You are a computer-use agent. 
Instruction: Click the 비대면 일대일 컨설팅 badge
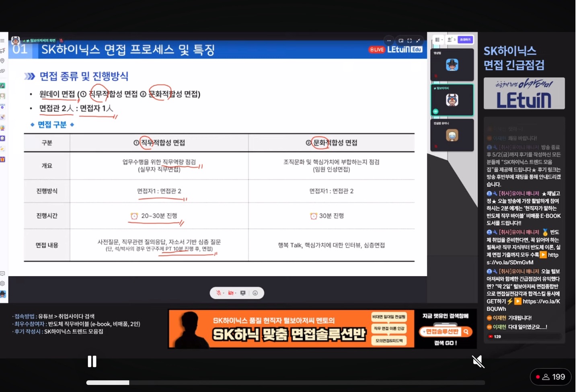click(389, 317)
